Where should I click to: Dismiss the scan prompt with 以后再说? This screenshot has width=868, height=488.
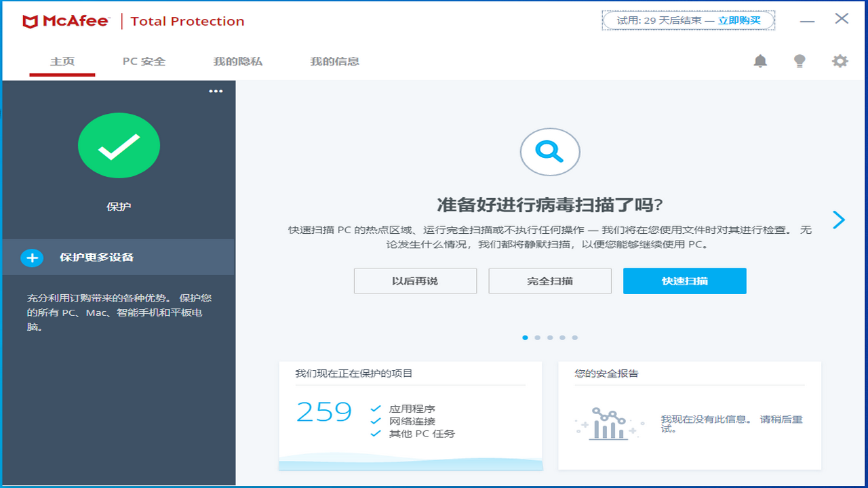point(415,281)
